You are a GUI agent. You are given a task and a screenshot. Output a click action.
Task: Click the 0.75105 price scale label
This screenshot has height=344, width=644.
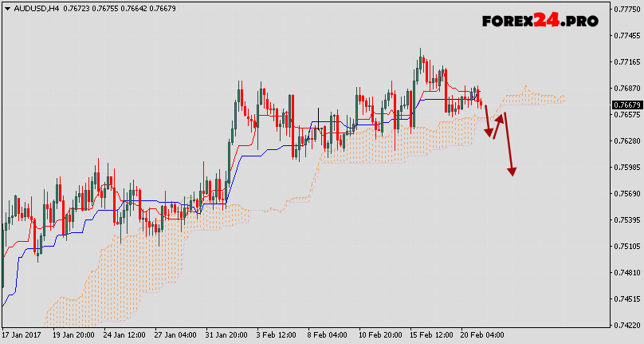pyautogui.click(x=626, y=246)
